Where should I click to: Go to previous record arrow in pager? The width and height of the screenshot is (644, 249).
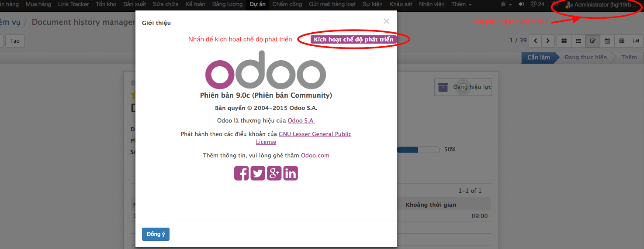[536, 41]
